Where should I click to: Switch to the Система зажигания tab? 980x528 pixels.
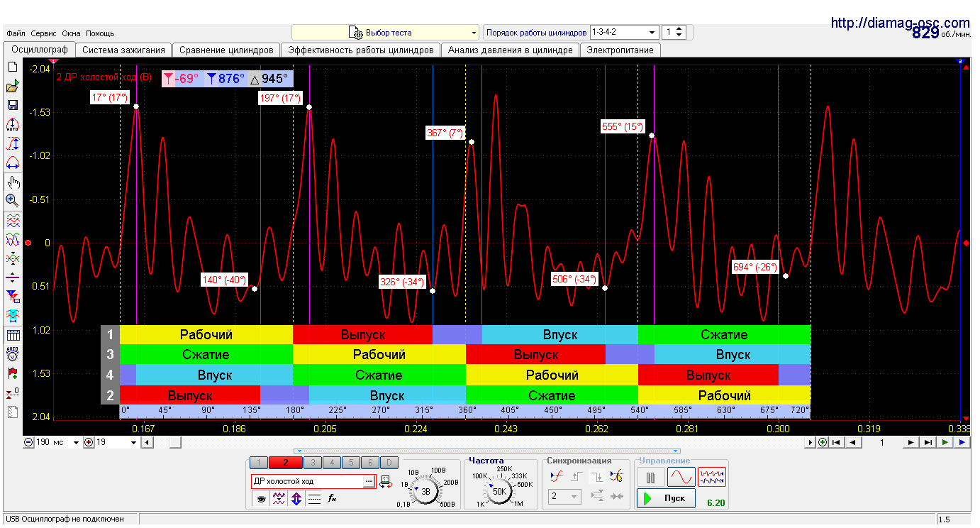(x=124, y=50)
